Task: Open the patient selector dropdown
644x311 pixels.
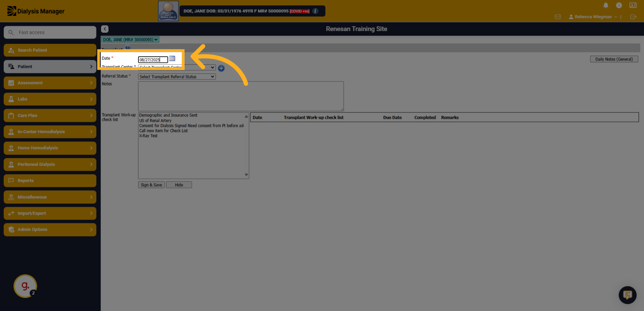Action: 130,40
